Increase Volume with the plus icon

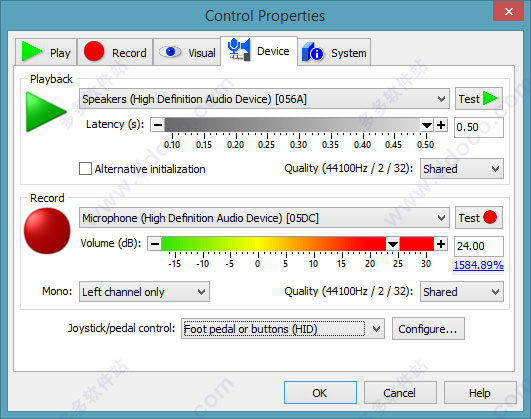coord(441,244)
